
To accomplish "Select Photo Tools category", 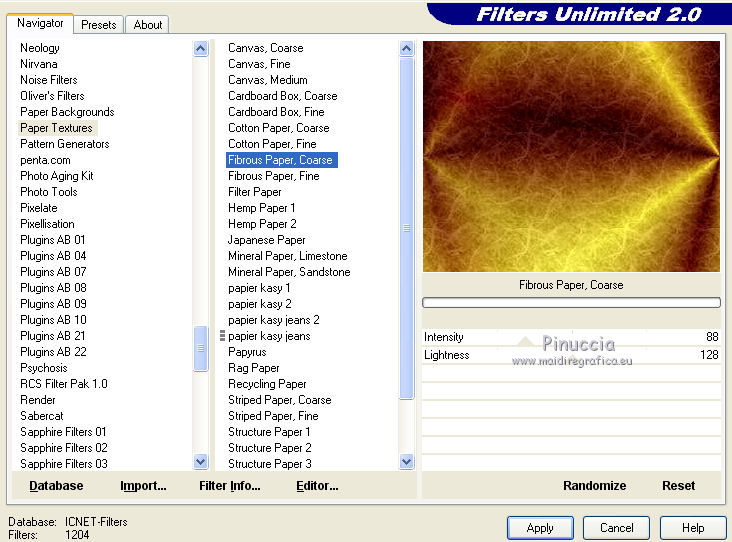I will tap(49, 192).
